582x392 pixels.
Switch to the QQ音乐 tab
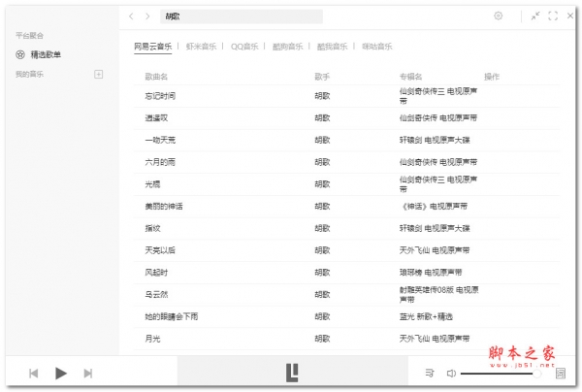(x=245, y=46)
